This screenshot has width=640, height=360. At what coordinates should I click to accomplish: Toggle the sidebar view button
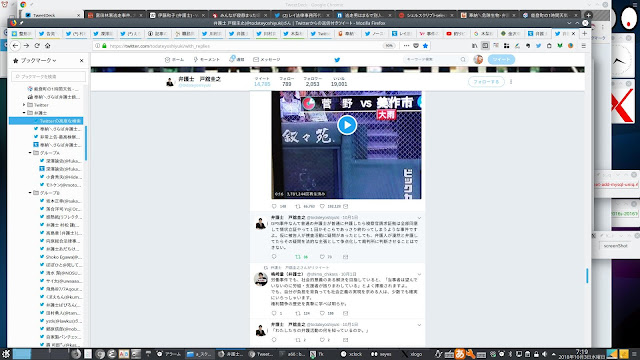(485, 46)
